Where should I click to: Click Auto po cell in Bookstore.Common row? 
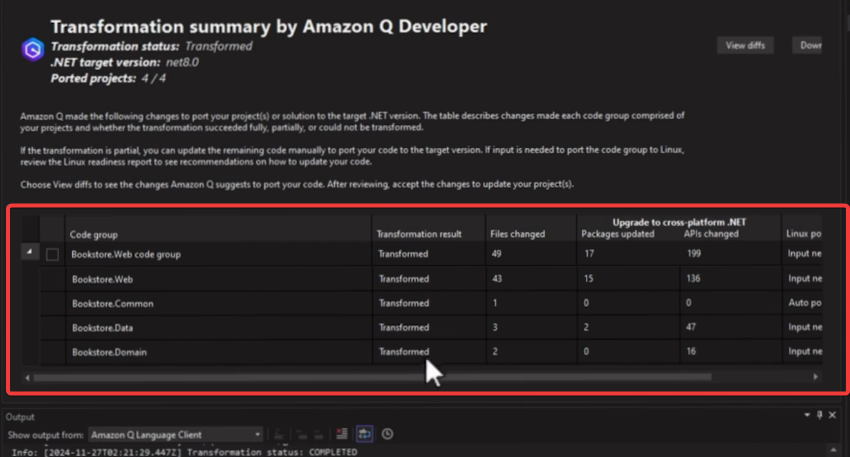pyautogui.click(x=805, y=302)
